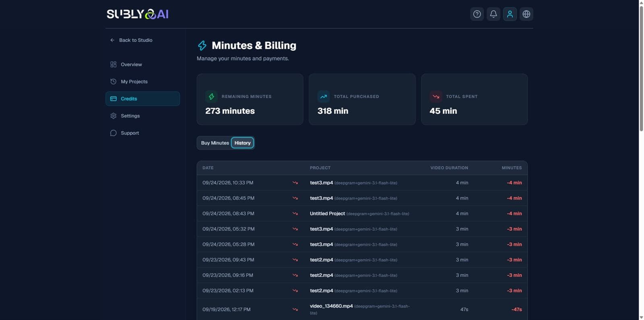Click the Untitled Project entry

click(327, 214)
